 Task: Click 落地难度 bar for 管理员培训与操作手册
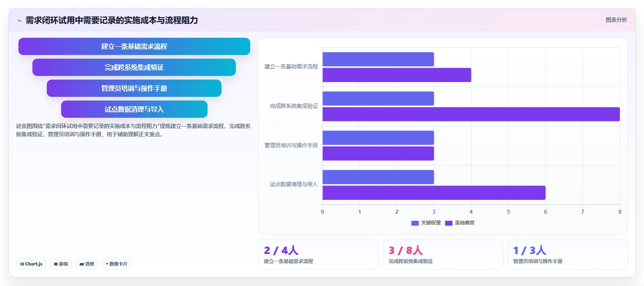pyautogui.click(x=378, y=153)
